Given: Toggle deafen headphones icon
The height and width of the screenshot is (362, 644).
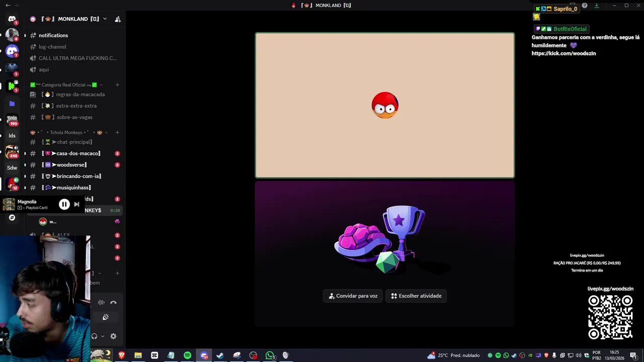Looking at the screenshot, I should (x=94, y=336).
